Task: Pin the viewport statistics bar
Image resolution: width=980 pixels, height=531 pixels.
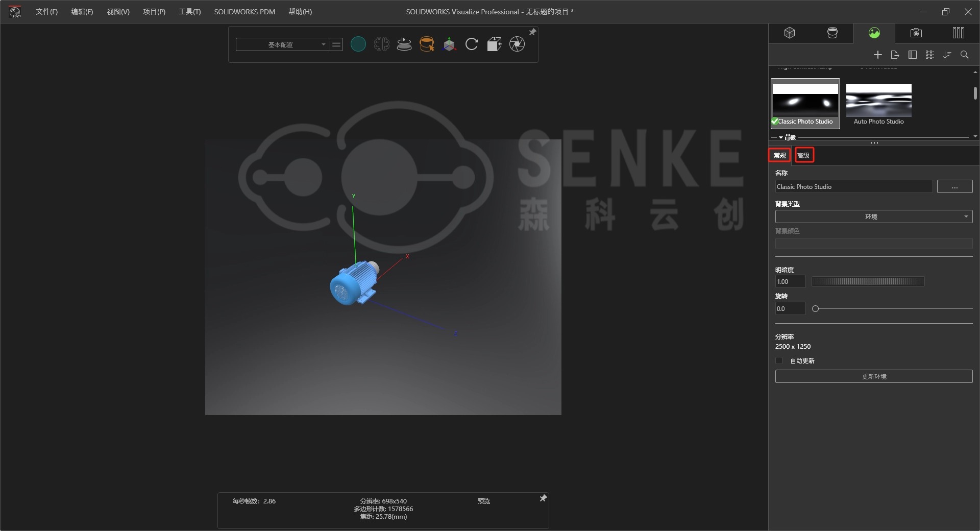Action: click(543, 498)
